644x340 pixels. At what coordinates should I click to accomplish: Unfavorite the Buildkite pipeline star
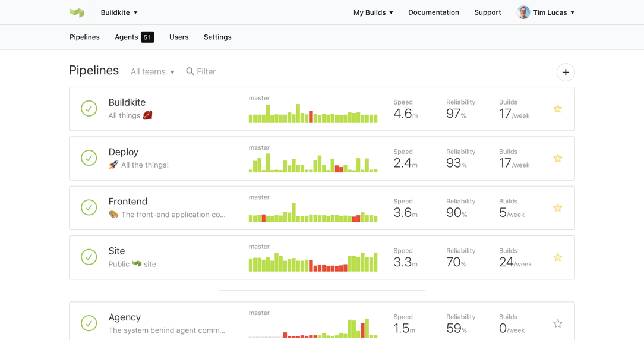coord(557,109)
